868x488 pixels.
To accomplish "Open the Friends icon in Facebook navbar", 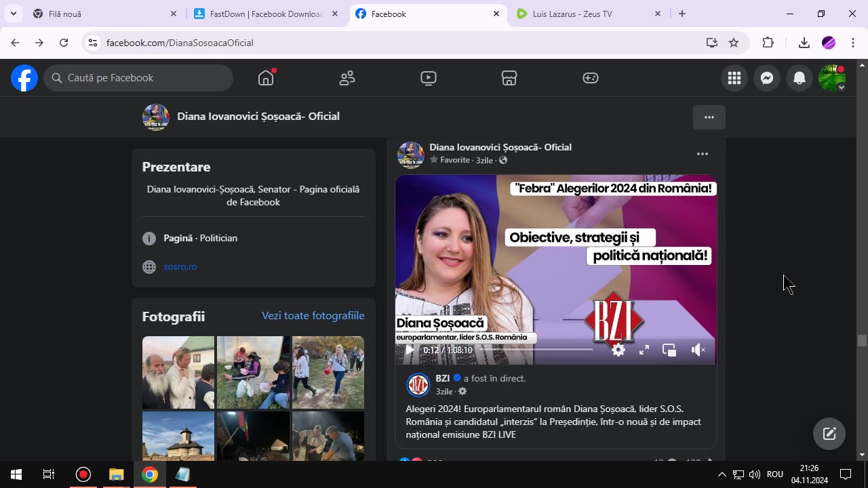I will (x=347, y=78).
